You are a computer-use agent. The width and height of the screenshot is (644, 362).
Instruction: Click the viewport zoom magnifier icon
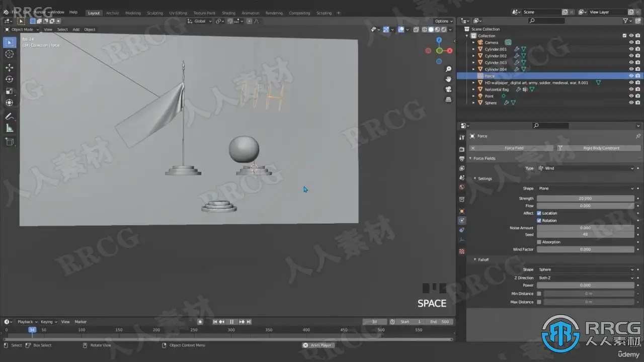pyautogui.click(x=448, y=69)
